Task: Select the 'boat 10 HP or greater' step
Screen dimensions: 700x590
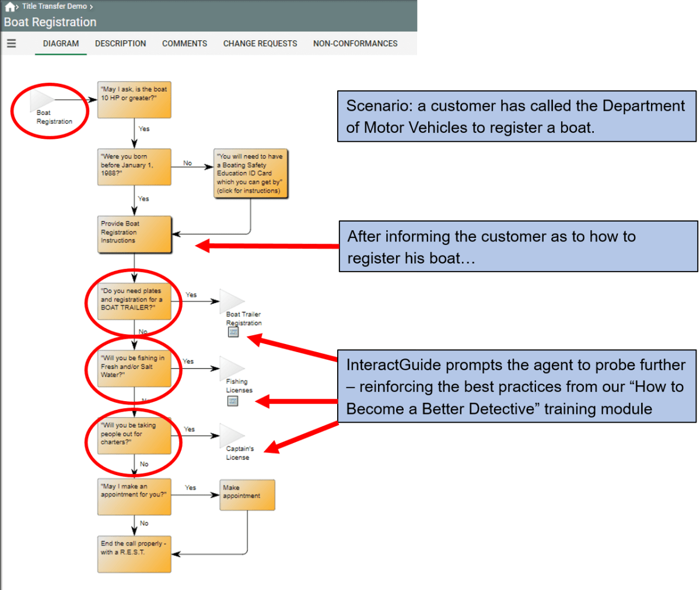Action: pyautogui.click(x=134, y=100)
